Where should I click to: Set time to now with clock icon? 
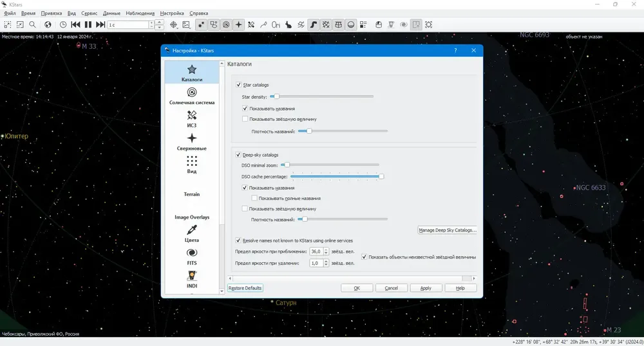[x=63, y=24]
